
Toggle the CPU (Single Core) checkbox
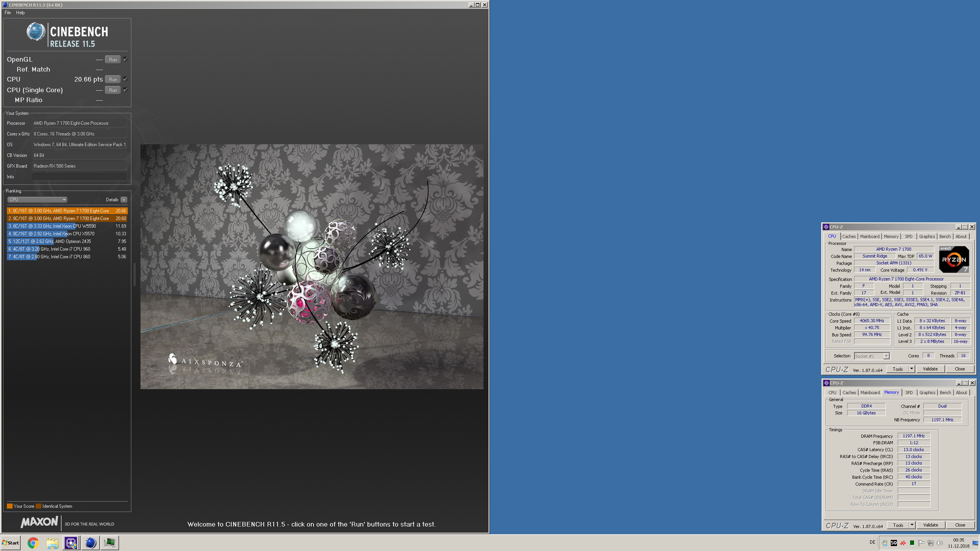(125, 90)
